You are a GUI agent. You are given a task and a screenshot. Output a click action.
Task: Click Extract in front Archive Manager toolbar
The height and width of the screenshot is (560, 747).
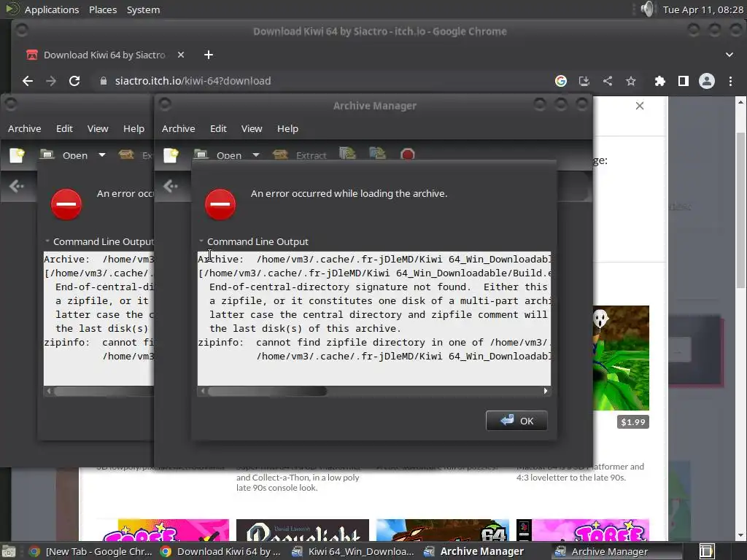300,155
